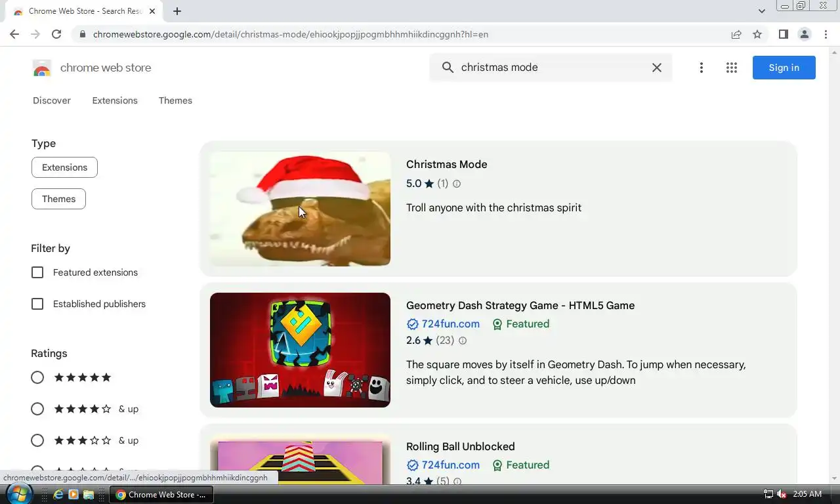Open Windows Explorer folder on taskbar
The width and height of the screenshot is (840, 504).
89,495
